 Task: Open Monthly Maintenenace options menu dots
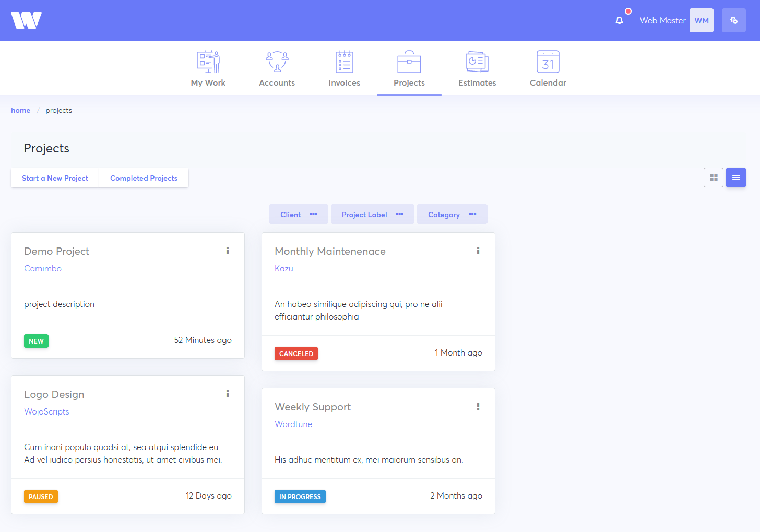[x=478, y=251]
